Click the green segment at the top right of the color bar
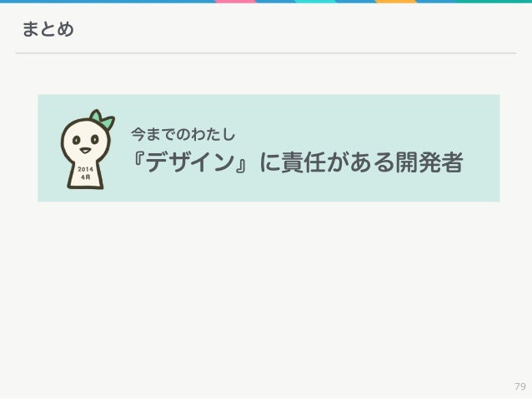This screenshot has height=399, width=532. pyautogui.click(x=494, y=2)
